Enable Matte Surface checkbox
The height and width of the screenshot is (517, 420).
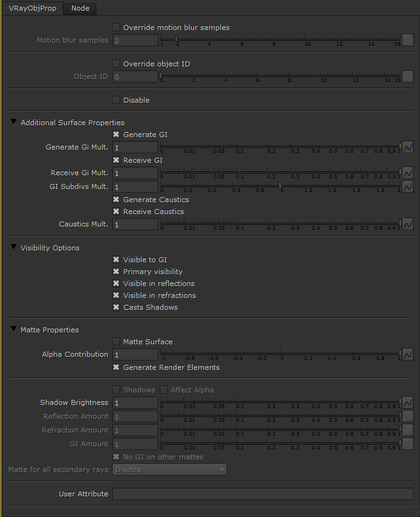tap(116, 341)
